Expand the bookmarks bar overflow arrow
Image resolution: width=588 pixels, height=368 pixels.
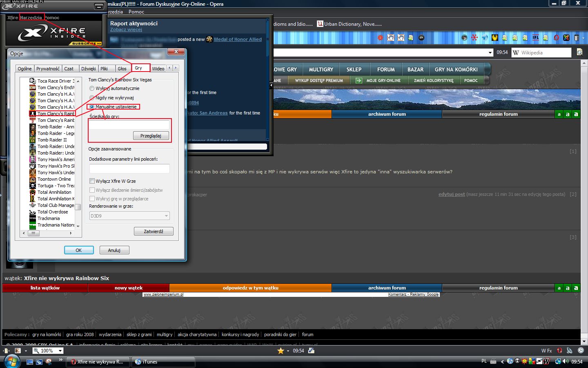click(584, 38)
